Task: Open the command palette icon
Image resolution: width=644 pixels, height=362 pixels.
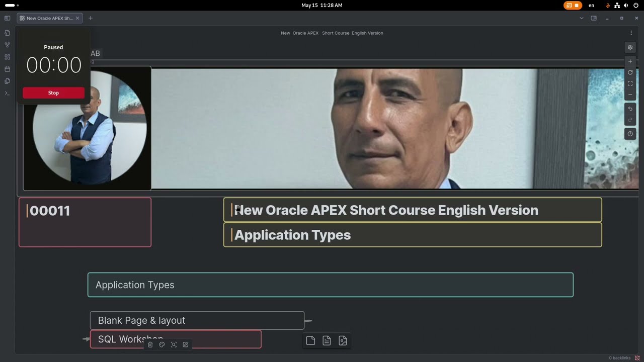Action: (x=7, y=93)
